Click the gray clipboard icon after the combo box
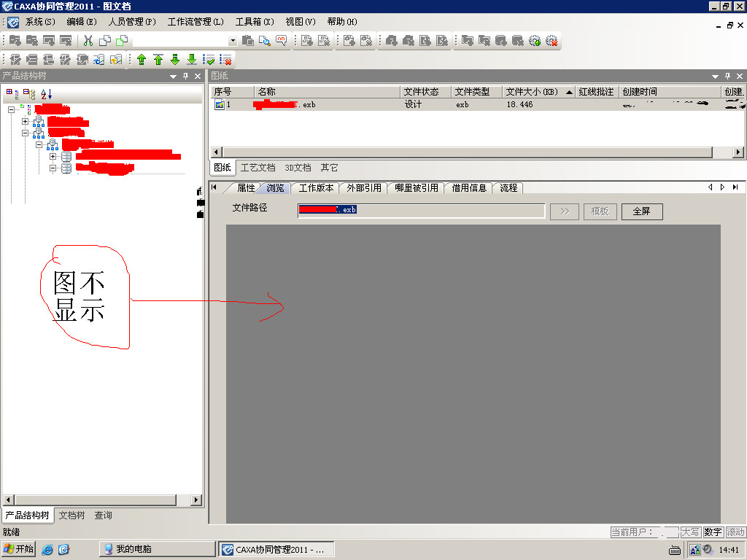Image resolution: width=747 pixels, height=560 pixels. (248, 41)
